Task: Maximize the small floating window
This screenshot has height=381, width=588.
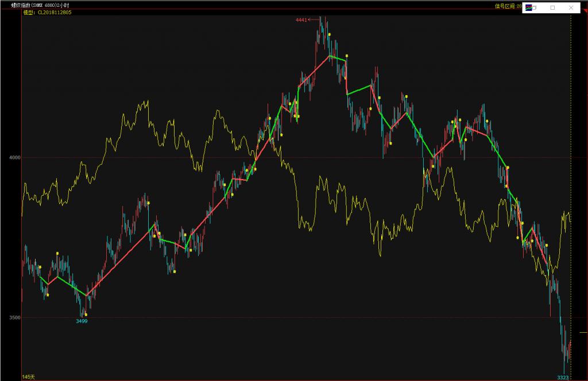Action: point(552,7)
